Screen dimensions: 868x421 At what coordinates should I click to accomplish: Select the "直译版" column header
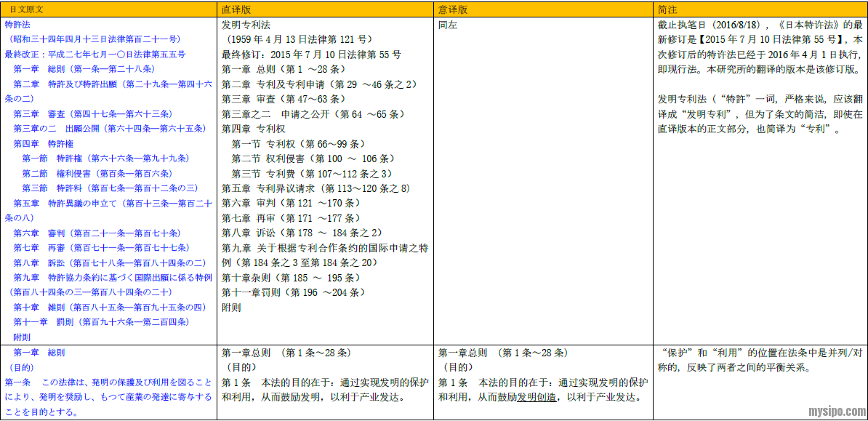click(x=236, y=9)
